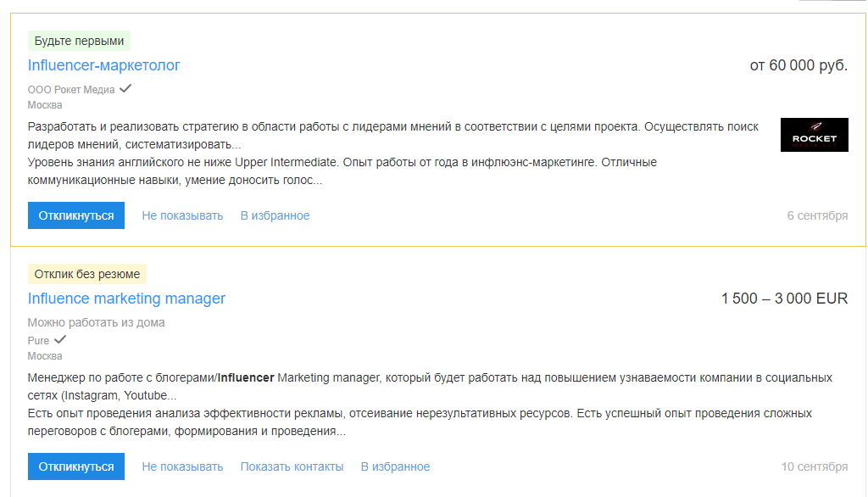The height and width of the screenshot is (497, 868).
Task: Open the Influencer-маркетолог vacancy title
Action: (x=103, y=65)
